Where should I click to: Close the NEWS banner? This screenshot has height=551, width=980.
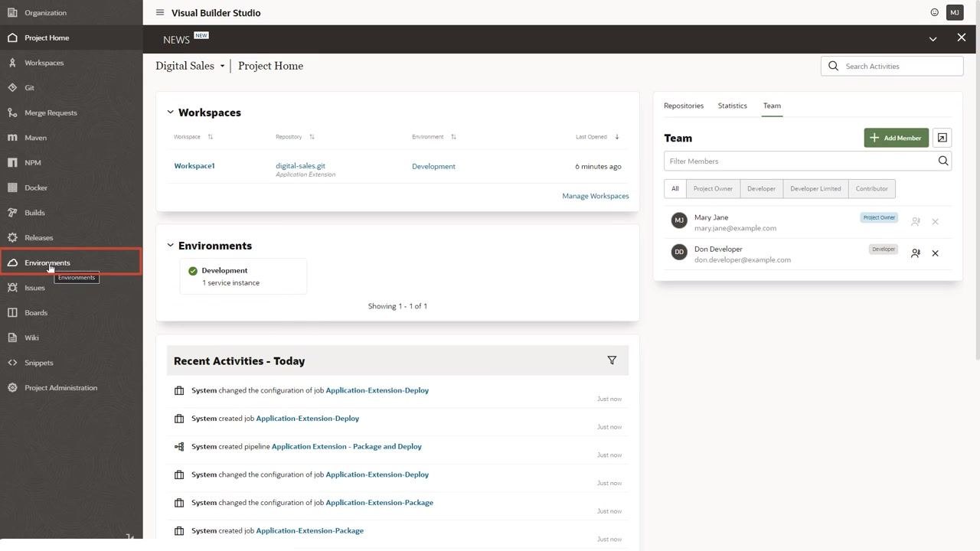(962, 37)
